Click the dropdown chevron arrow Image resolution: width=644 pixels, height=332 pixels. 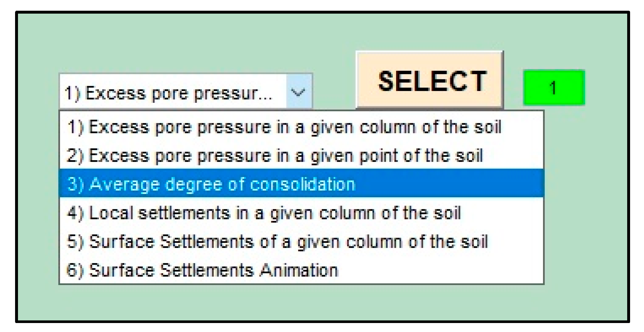tap(299, 92)
